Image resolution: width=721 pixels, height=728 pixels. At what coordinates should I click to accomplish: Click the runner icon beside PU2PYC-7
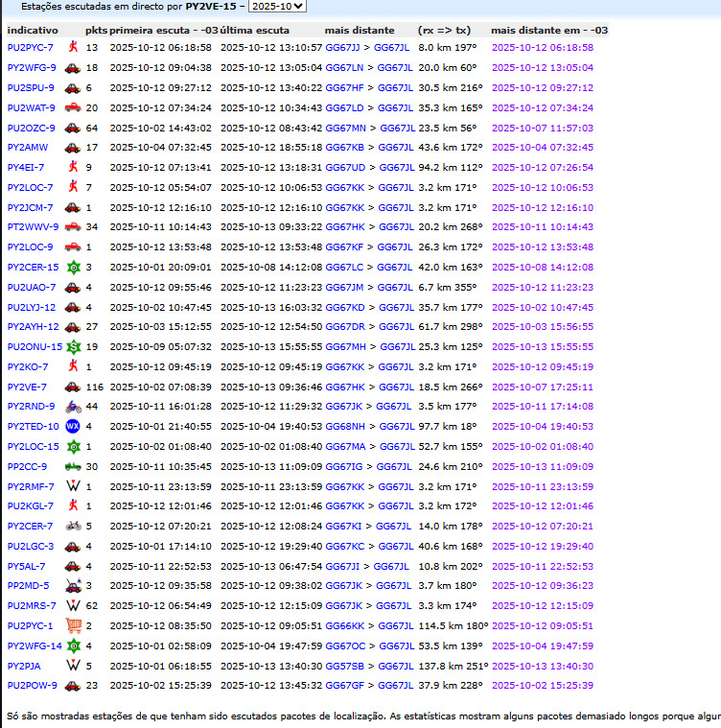(73, 47)
